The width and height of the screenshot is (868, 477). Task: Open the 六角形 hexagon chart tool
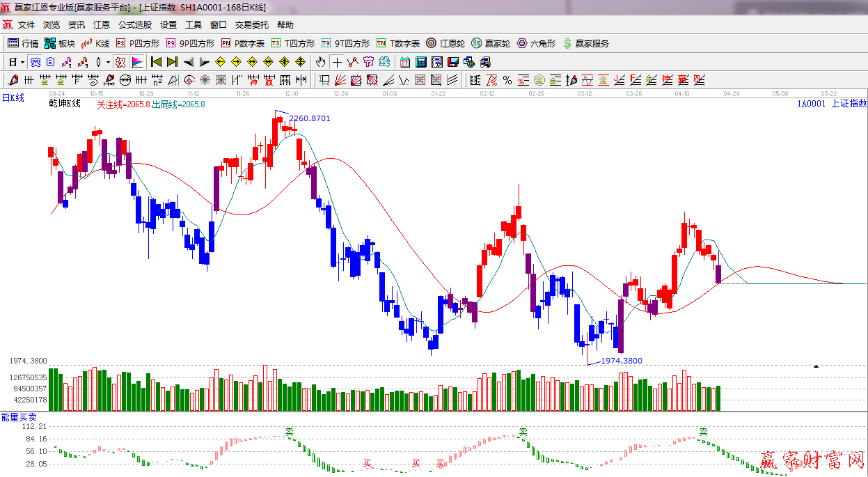click(x=536, y=43)
